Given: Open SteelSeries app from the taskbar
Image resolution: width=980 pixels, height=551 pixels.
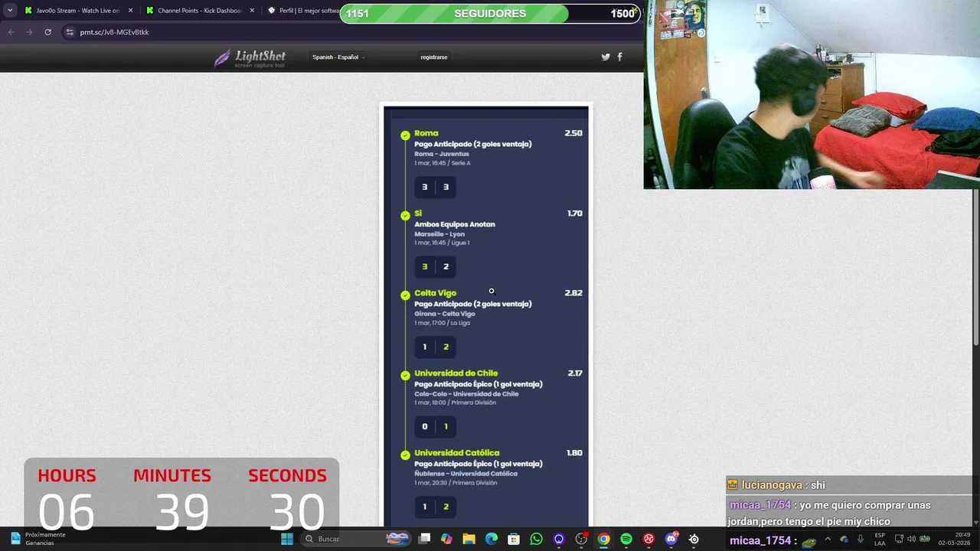Looking at the screenshot, I should coord(694,539).
